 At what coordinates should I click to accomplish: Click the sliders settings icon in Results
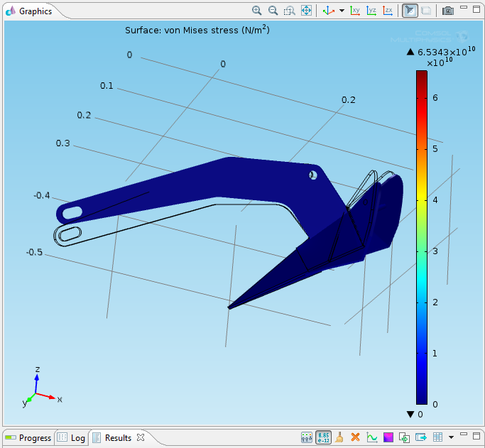(x=306, y=437)
